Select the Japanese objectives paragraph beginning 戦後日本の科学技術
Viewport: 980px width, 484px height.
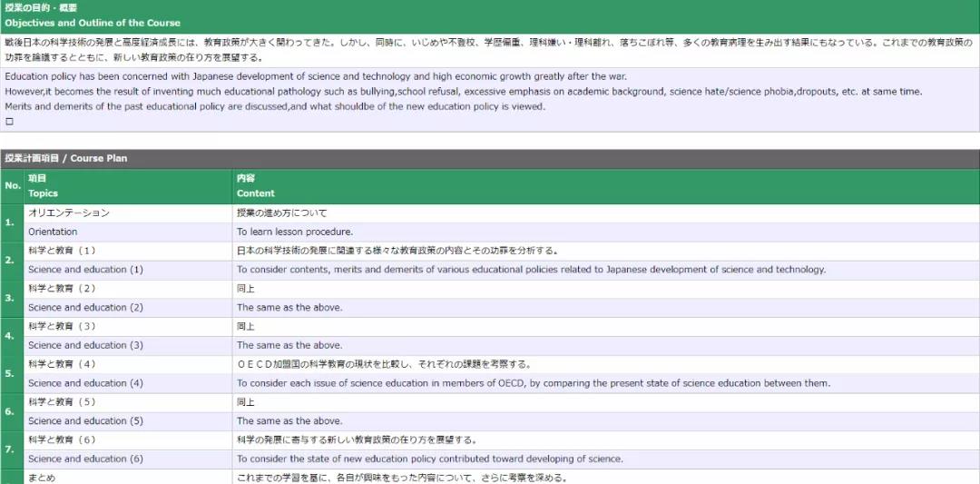click(489, 51)
